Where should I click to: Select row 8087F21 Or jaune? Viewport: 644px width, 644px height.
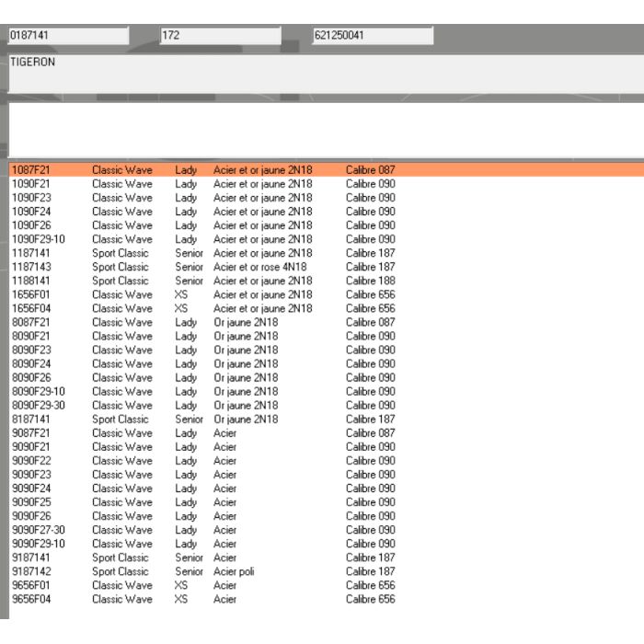(326, 322)
